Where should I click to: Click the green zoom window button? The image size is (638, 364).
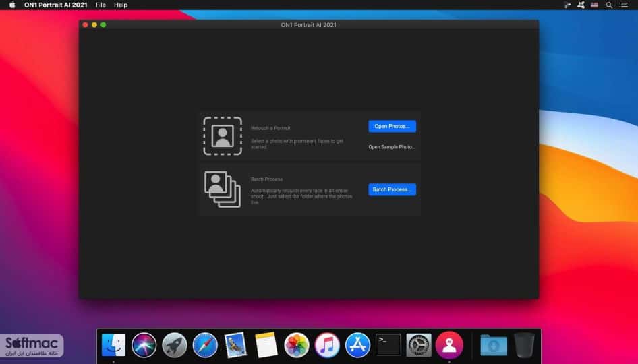click(103, 25)
